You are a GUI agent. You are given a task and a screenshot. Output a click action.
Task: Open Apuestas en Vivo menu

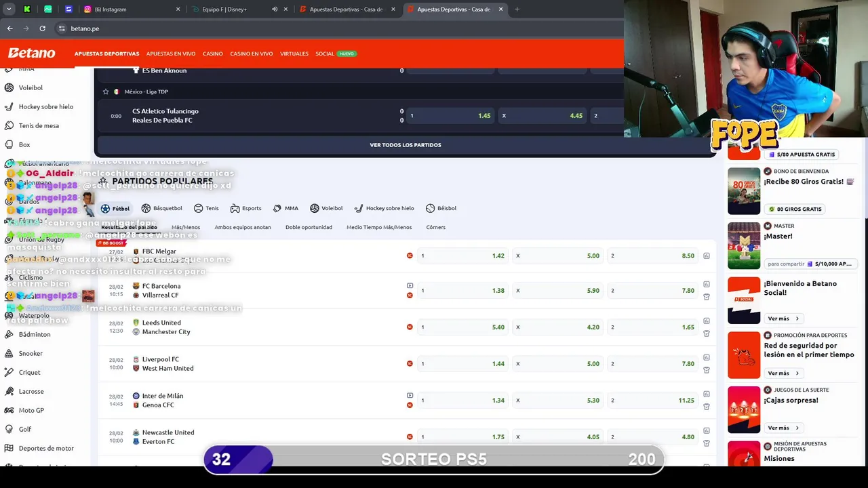point(171,54)
